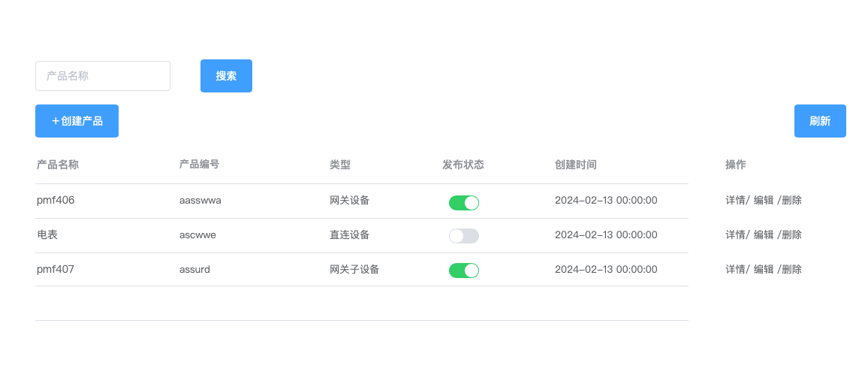Delete the 电表 product via 删除
The height and width of the screenshot is (369, 868).
coord(791,235)
